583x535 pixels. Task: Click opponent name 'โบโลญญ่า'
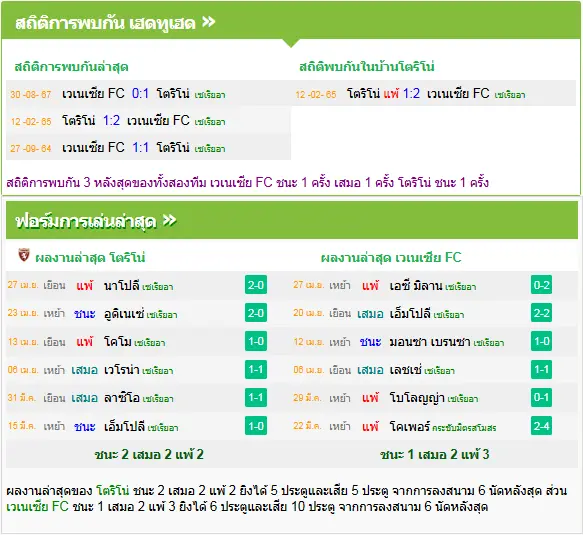[x=417, y=398]
